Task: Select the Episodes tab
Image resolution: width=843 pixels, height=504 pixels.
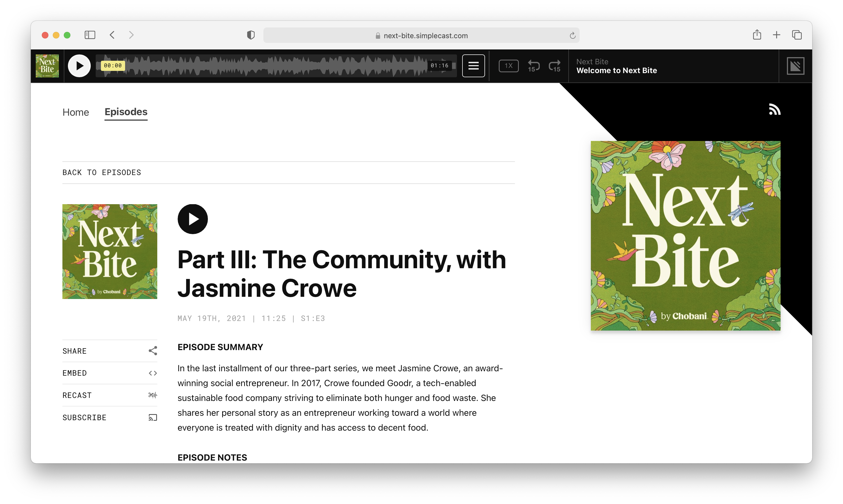Action: pyautogui.click(x=126, y=112)
